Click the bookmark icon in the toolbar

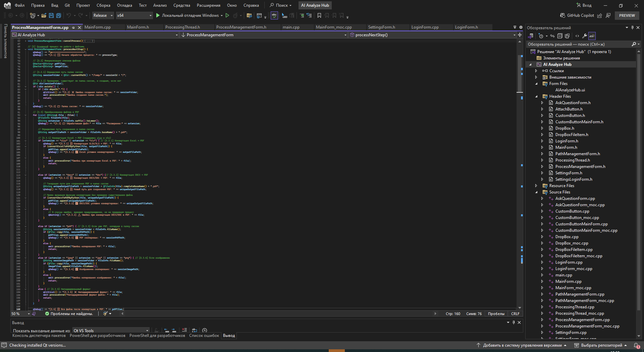[319, 15]
